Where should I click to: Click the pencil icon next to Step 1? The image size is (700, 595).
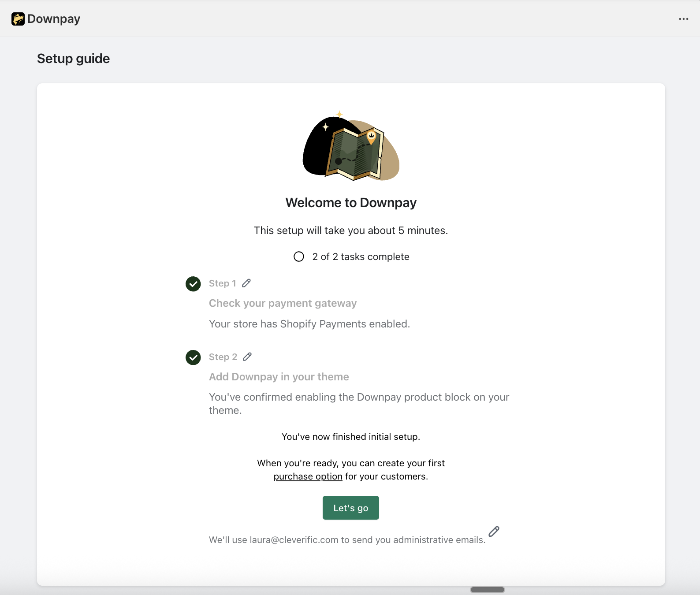(x=246, y=283)
